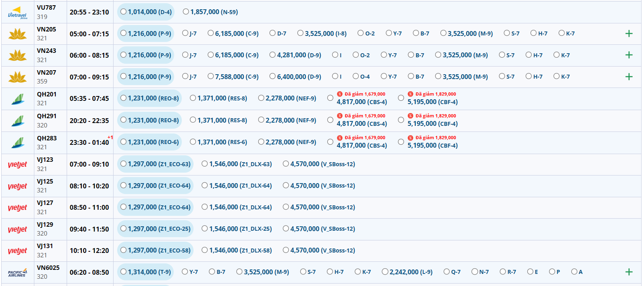Expand additional fares for flight VN243

[x=629, y=55]
